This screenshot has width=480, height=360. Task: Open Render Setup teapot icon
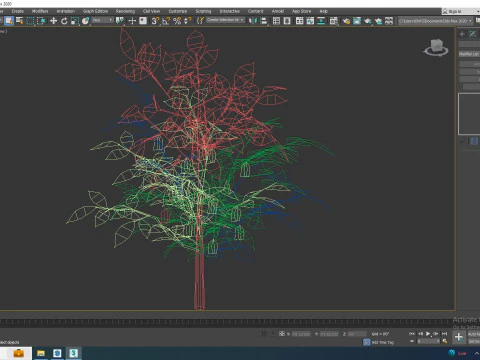tap(346, 21)
